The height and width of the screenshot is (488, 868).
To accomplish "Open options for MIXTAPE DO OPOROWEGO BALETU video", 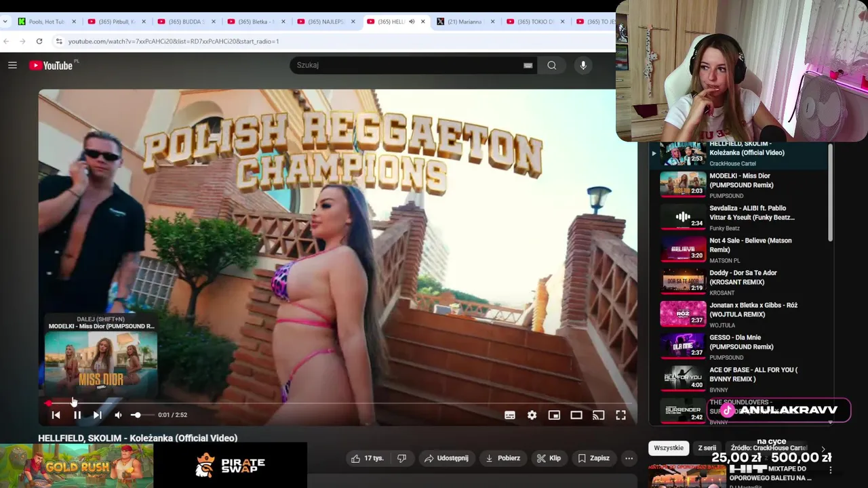I will point(831,470).
